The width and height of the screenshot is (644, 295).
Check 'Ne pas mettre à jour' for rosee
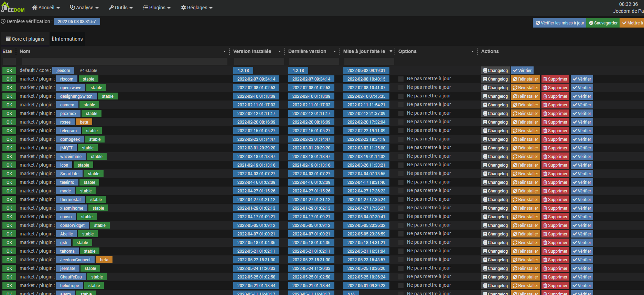tap(401, 122)
